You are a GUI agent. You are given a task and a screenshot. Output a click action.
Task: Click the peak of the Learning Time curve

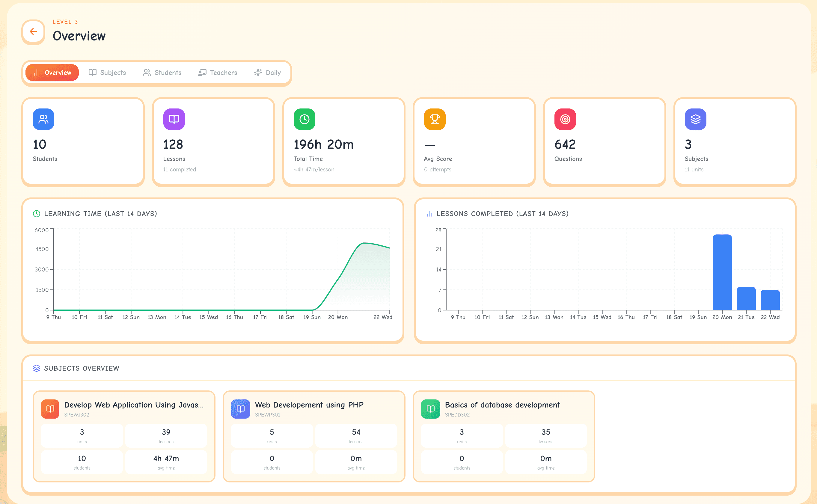point(364,243)
